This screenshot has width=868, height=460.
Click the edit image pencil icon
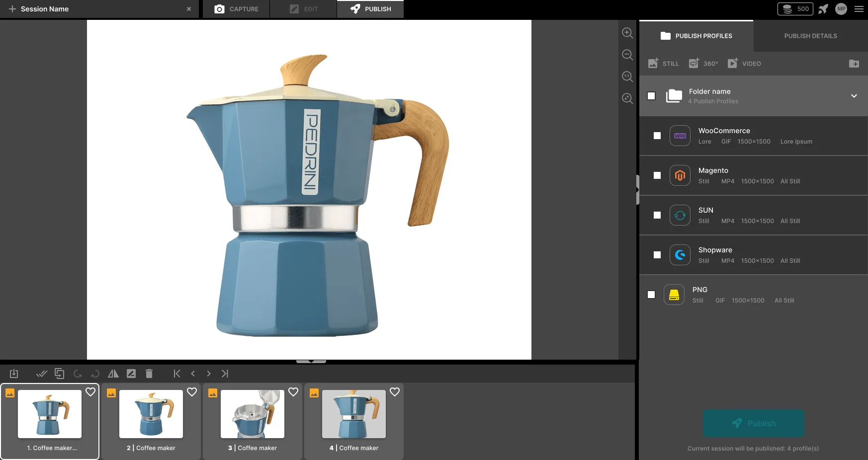(x=131, y=374)
